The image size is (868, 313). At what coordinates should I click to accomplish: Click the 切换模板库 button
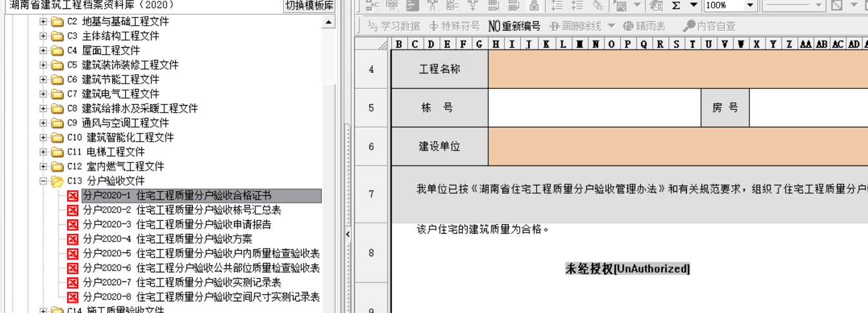coord(310,5)
